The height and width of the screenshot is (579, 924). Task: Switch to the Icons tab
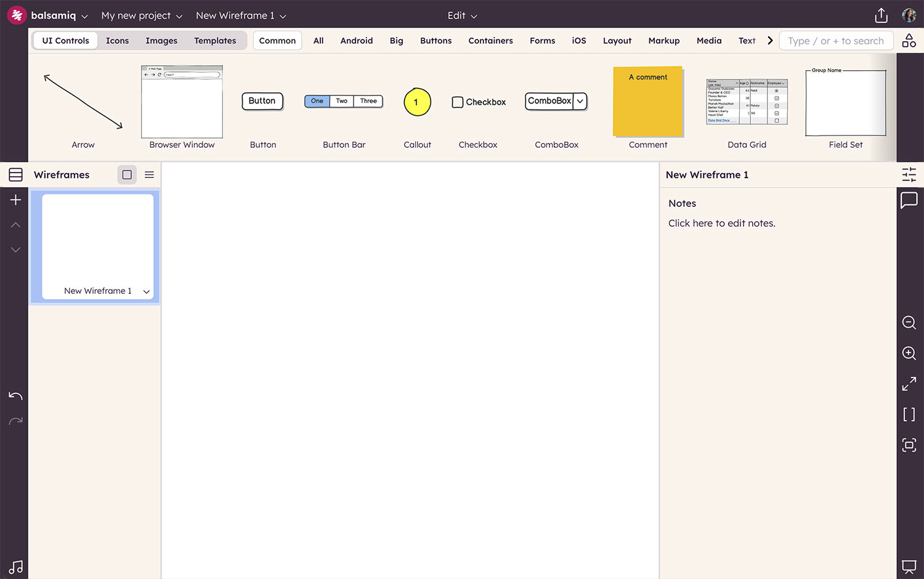pyautogui.click(x=117, y=41)
